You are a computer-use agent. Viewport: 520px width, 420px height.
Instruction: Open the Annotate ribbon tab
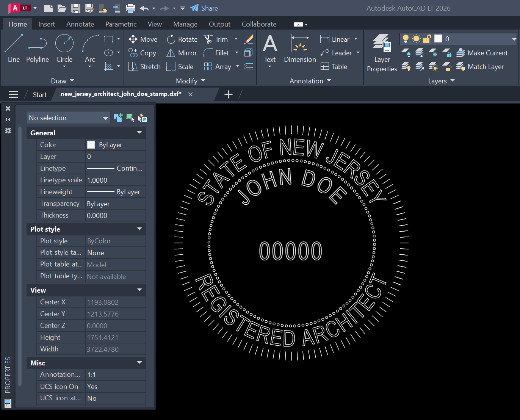[x=80, y=24]
